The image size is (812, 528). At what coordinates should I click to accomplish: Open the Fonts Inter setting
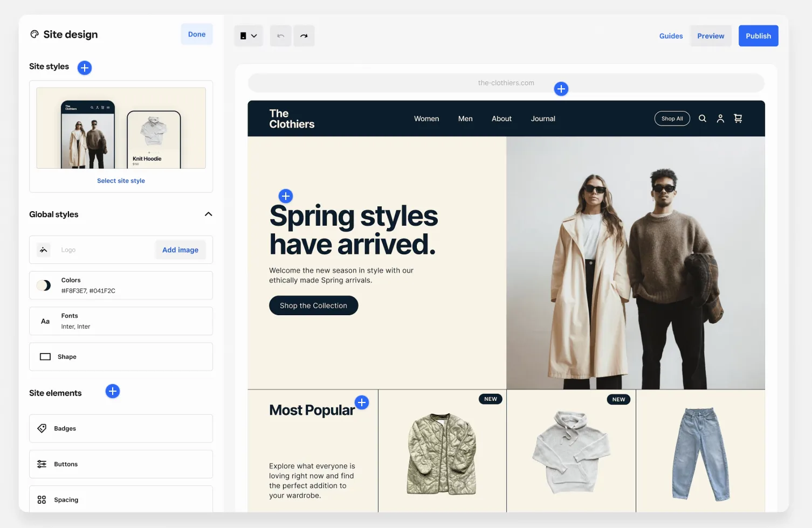tap(121, 321)
